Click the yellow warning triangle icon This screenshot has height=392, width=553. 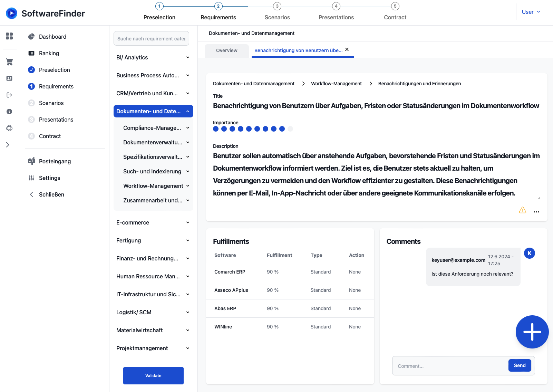522,210
